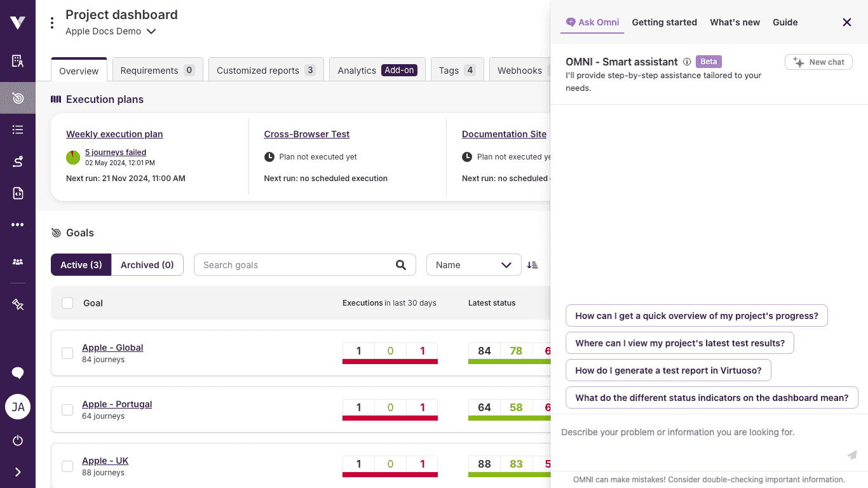Open the team members icon in sidebar
868x488 pixels.
click(17, 262)
